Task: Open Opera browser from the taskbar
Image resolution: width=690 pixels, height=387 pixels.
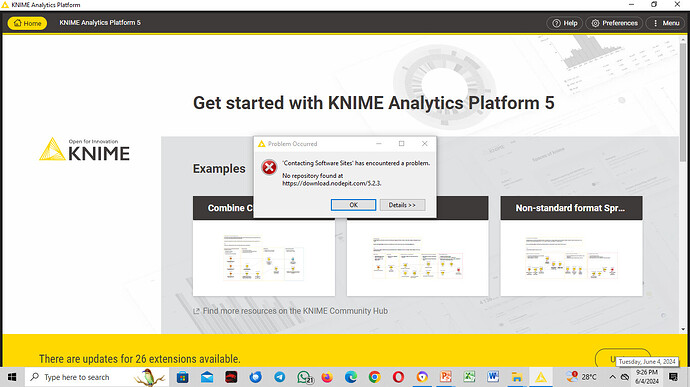Action: pos(398,377)
